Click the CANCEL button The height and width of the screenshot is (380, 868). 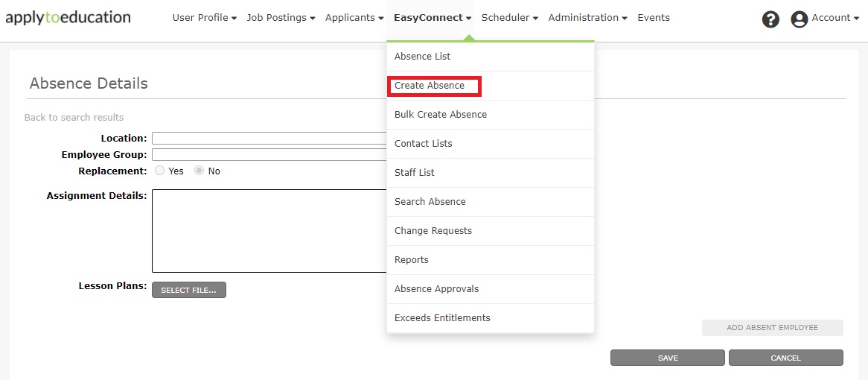785,358
